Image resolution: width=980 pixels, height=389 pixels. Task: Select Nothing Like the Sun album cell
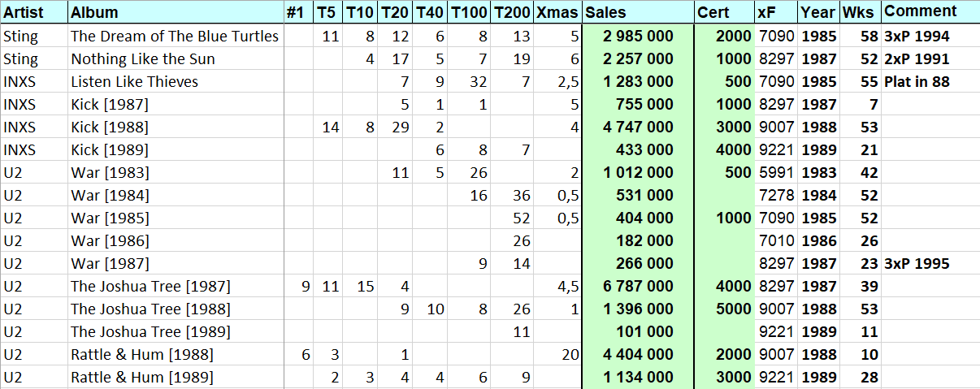[176, 59]
